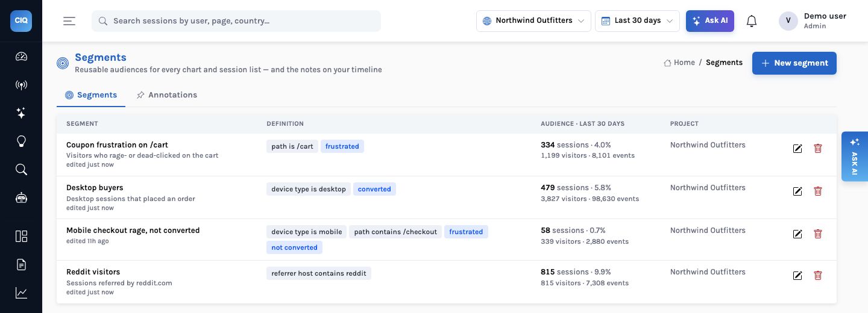Click the 'referrer host contains reddit' chip
Image resolution: width=868 pixels, height=313 pixels.
pos(319,273)
